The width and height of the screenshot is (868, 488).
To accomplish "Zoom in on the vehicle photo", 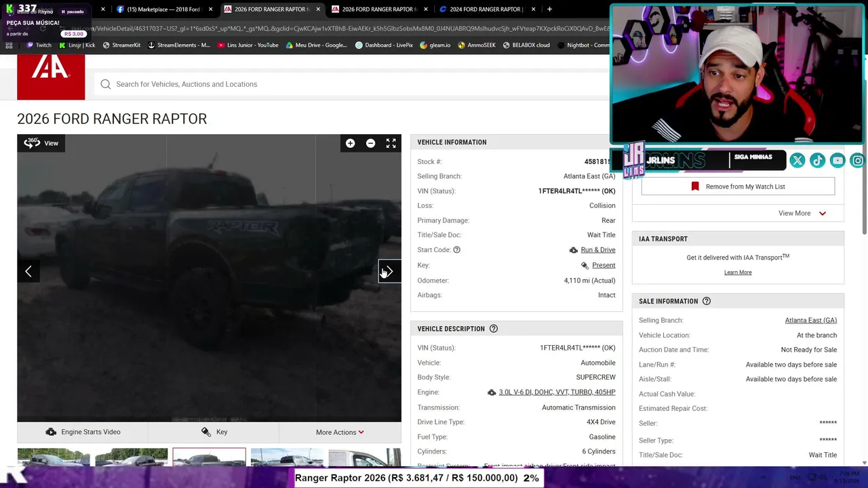I will click(x=350, y=143).
